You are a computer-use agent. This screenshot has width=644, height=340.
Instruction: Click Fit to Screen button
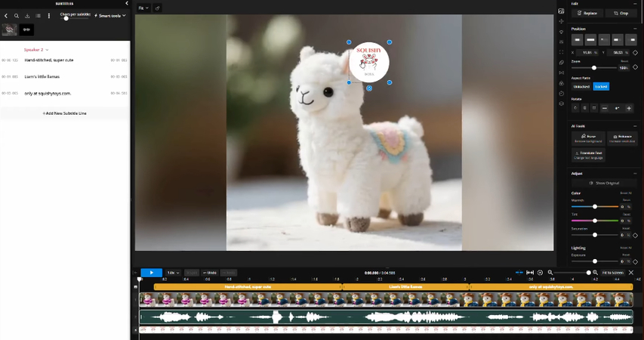click(612, 273)
